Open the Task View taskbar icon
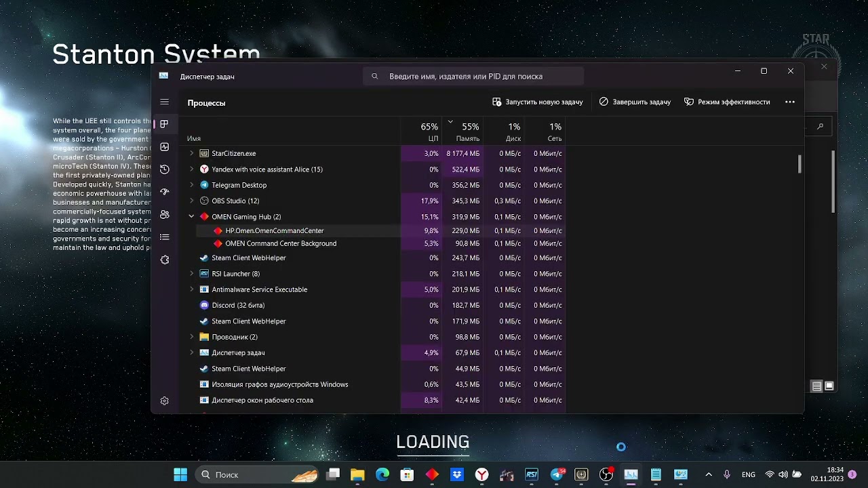The width and height of the screenshot is (868, 488). point(332,474)
